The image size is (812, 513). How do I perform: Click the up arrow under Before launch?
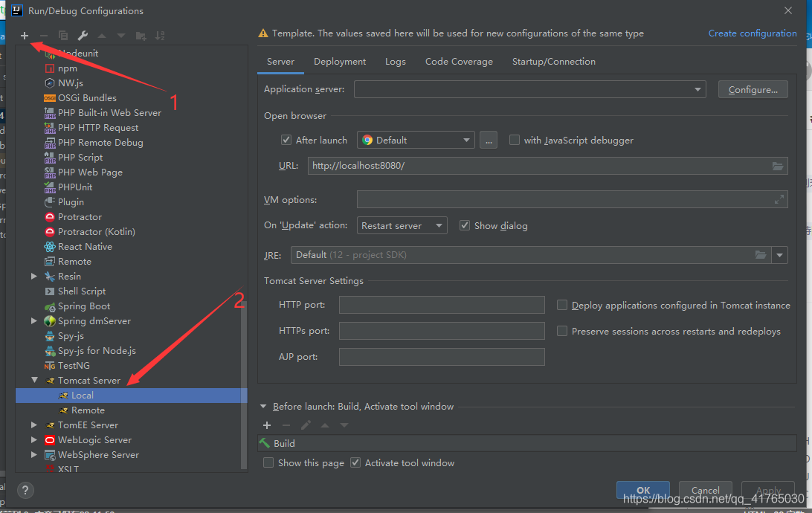point(325,425)
